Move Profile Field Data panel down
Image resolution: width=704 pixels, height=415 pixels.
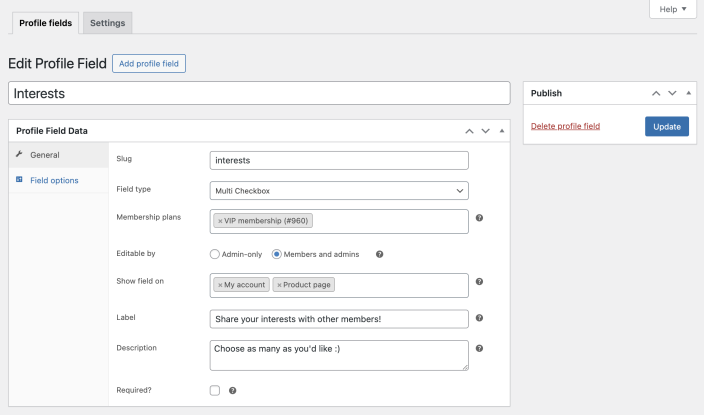485,131
